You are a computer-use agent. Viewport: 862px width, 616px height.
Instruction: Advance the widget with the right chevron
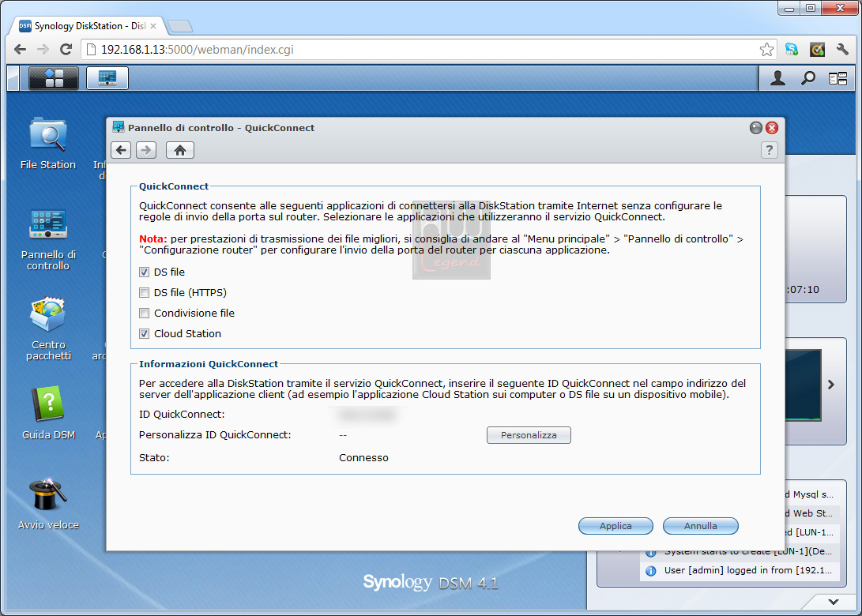[x=831, y=385]
